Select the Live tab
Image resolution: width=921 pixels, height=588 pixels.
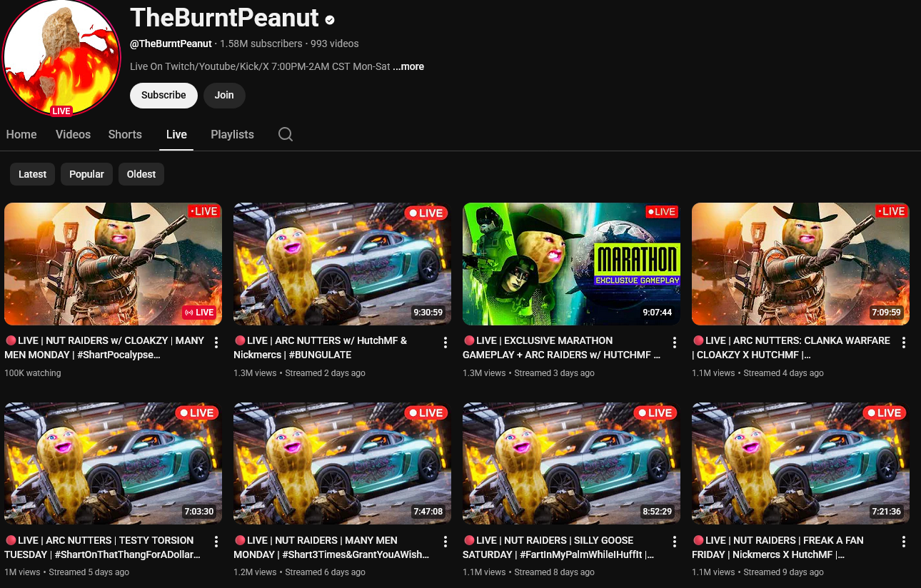click(176, 134)
